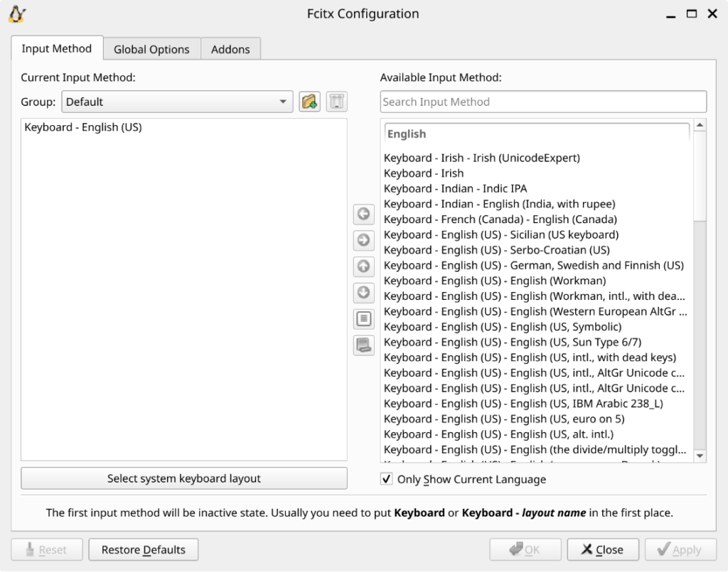Click the keyboard layout icon button
The width and height of the screenshot is (728, 572).
coord(363,345)
